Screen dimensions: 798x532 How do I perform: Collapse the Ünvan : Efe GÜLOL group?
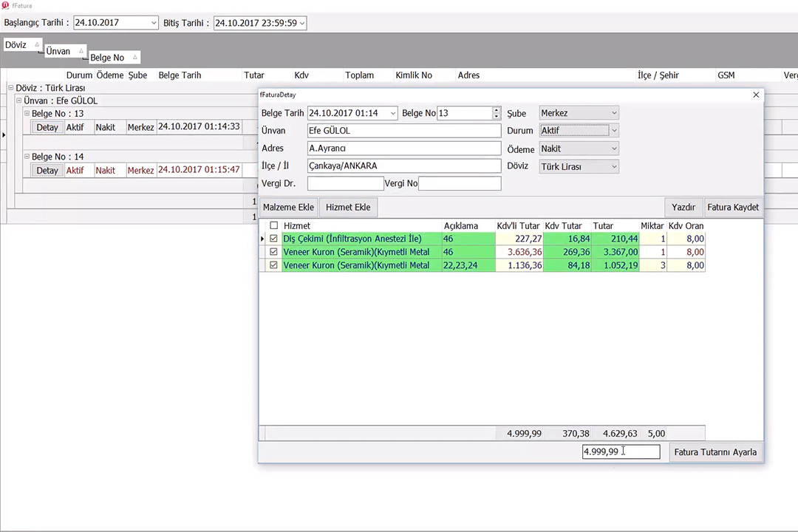pyautogui.click(x=18, y=100)
